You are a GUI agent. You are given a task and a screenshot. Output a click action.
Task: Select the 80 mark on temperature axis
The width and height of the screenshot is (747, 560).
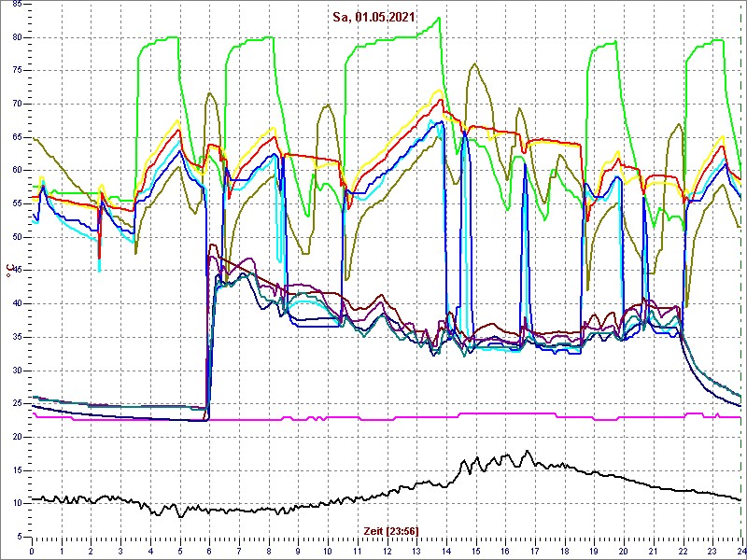16,37
